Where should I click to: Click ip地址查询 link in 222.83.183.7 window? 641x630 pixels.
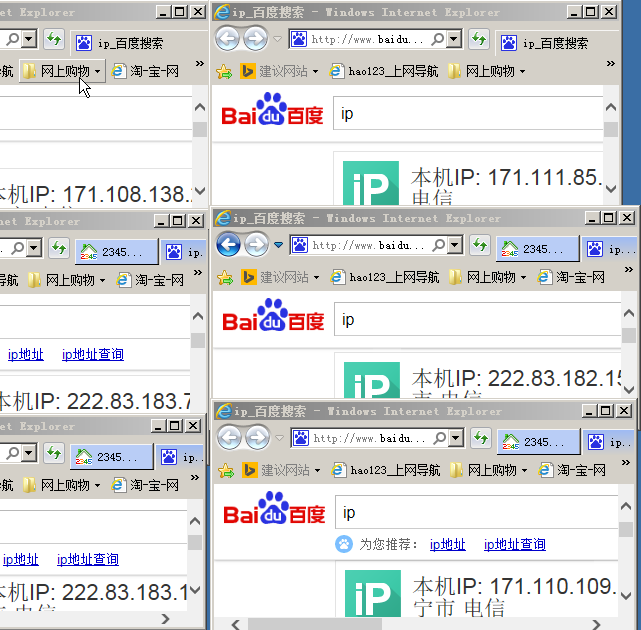[93, 354]
